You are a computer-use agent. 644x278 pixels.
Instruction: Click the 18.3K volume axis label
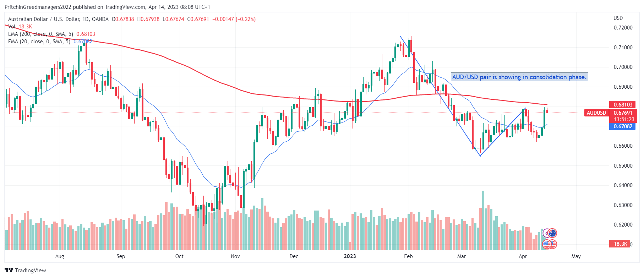[x=620, y=244]
